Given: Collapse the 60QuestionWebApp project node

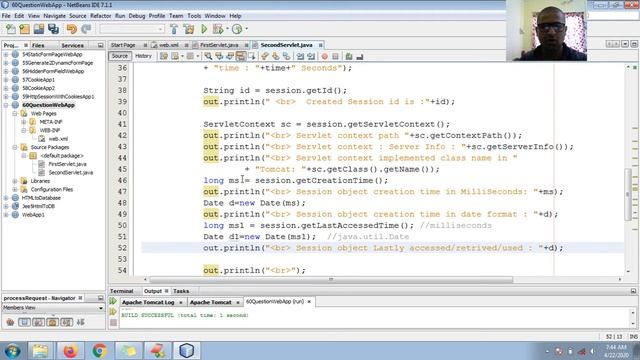Looking at the screenshot, I should (x=6, y=105).
